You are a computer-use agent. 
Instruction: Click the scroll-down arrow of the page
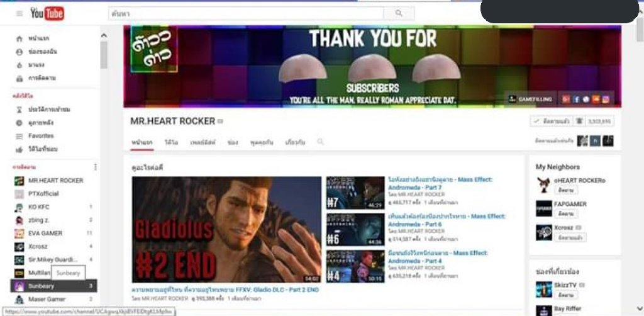pos(640,308)
